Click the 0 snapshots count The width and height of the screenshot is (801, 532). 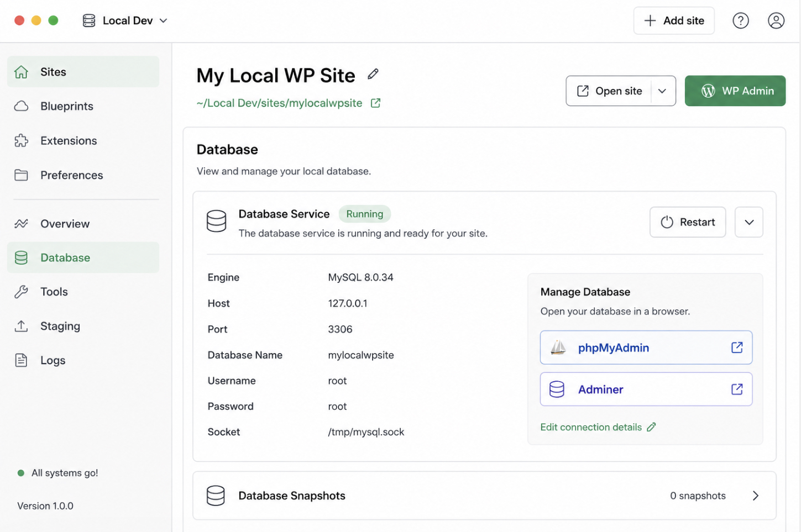coord(698,496)
